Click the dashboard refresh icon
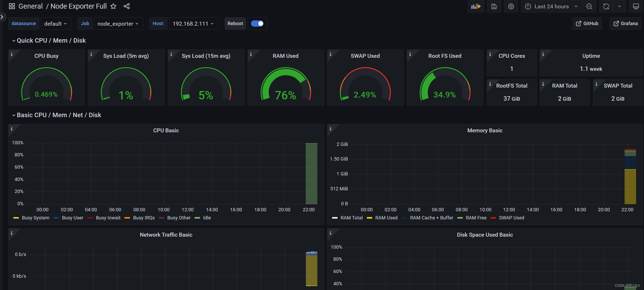This screenshot has width=644, height=290. pos(607,6)
